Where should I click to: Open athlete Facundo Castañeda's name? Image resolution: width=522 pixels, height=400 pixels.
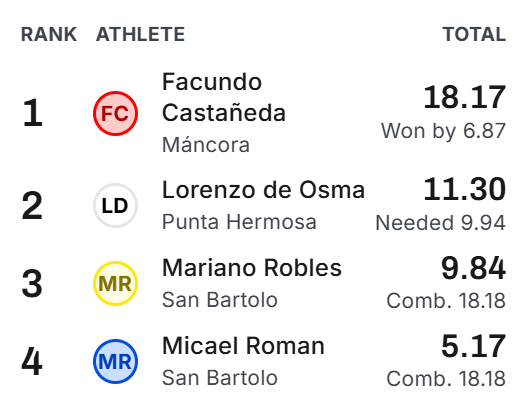click(x=224, y=97)
